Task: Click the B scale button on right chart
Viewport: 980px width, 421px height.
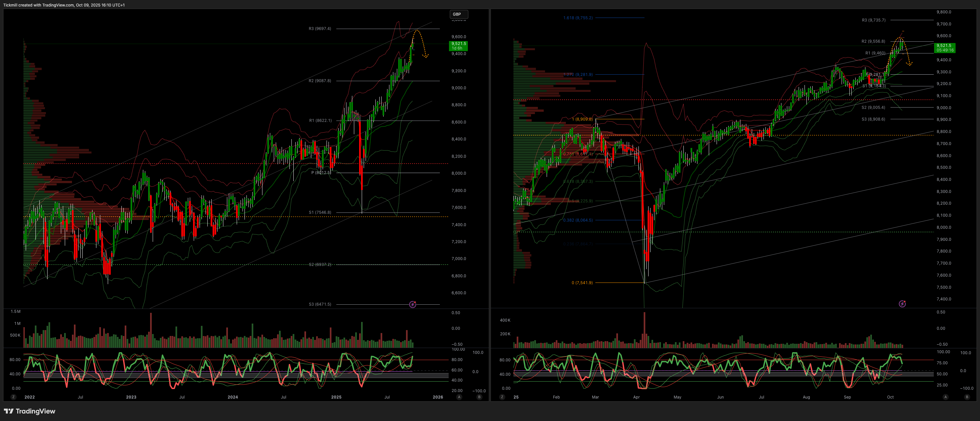Action: coord(967,397)
